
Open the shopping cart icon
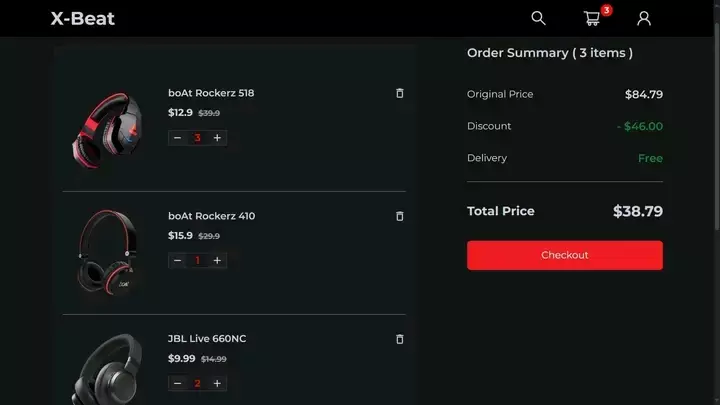click(592, 18)
